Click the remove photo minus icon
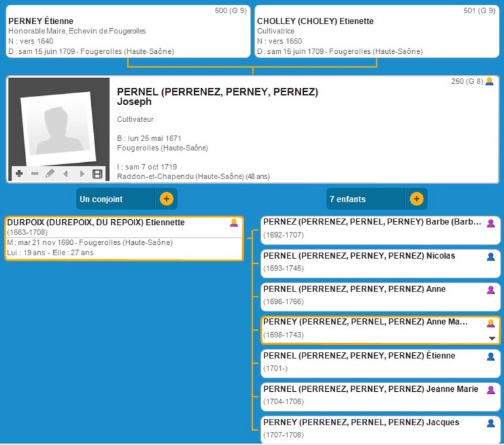 (35, 174)
